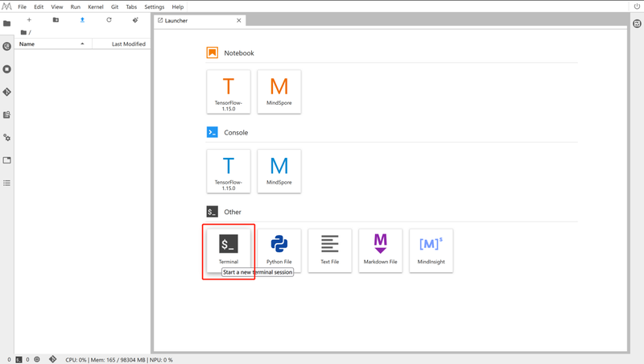Viewport: 644px width, 364px height.
Task: Open the File menu
Action: click(x=23, y=7)
